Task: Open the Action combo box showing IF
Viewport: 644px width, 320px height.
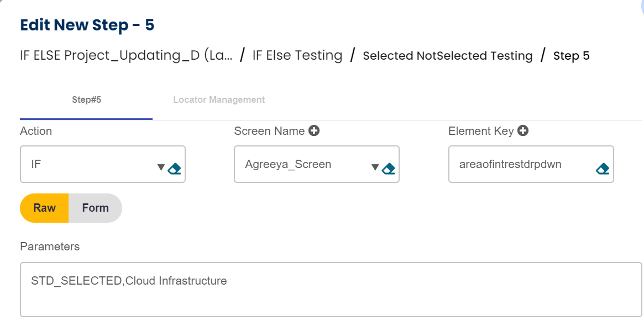Action: [88, 164]
